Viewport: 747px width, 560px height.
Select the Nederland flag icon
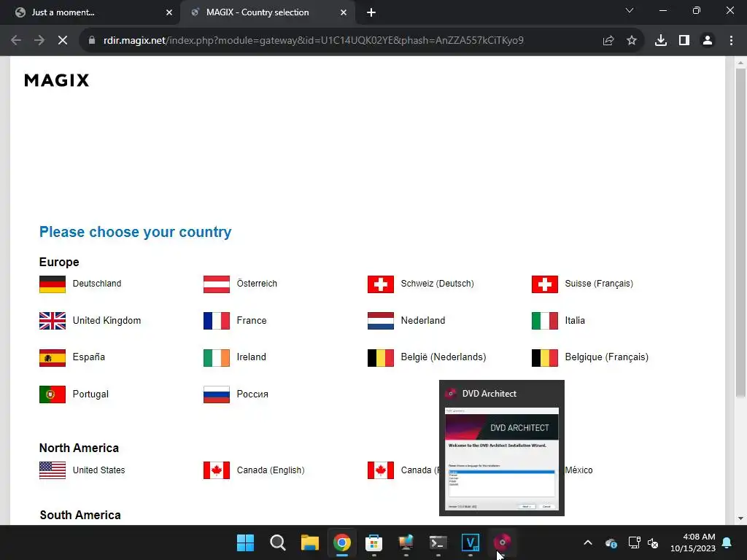coord(381,321)
